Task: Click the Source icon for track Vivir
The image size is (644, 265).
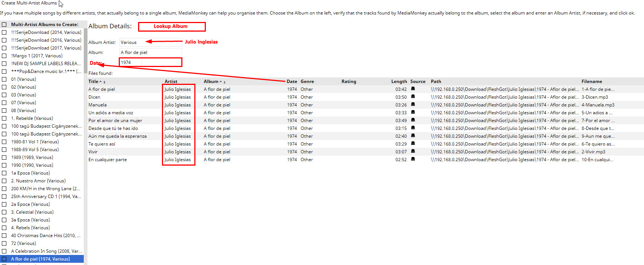Action: click(x=413, y=151)
